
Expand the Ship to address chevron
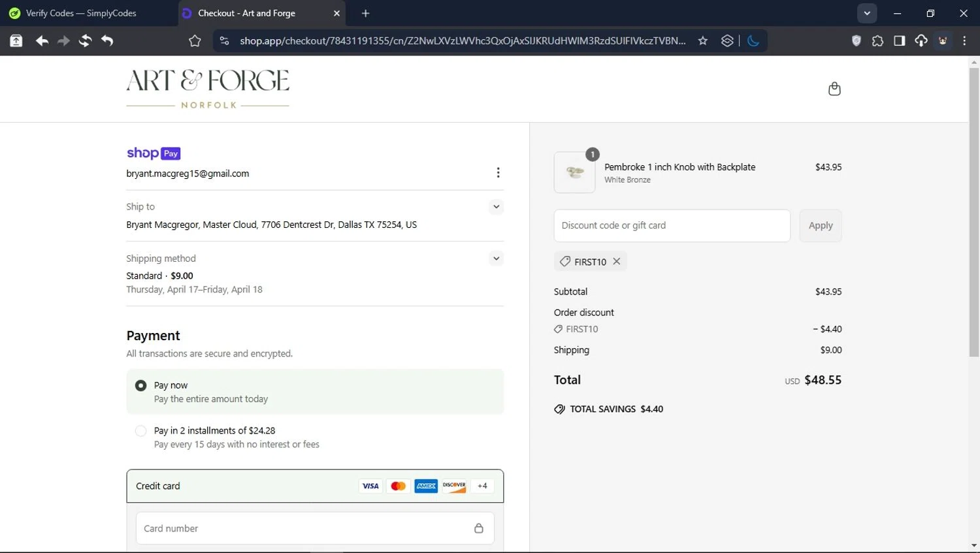point(497,207)
